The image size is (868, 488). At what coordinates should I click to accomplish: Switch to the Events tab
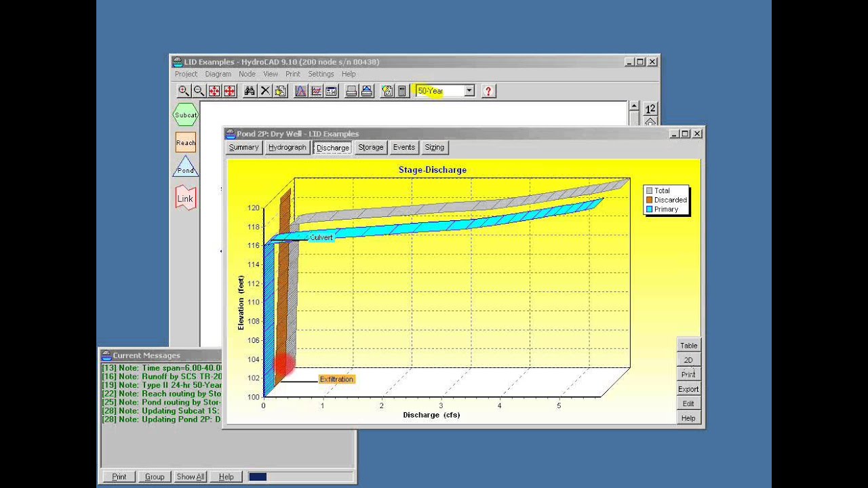[x=404, y=147]
